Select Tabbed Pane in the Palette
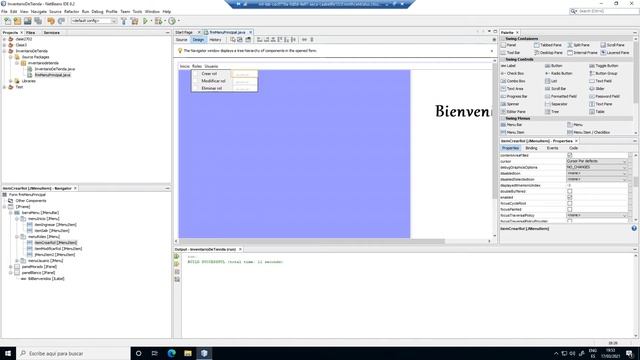 pos(548,45)
